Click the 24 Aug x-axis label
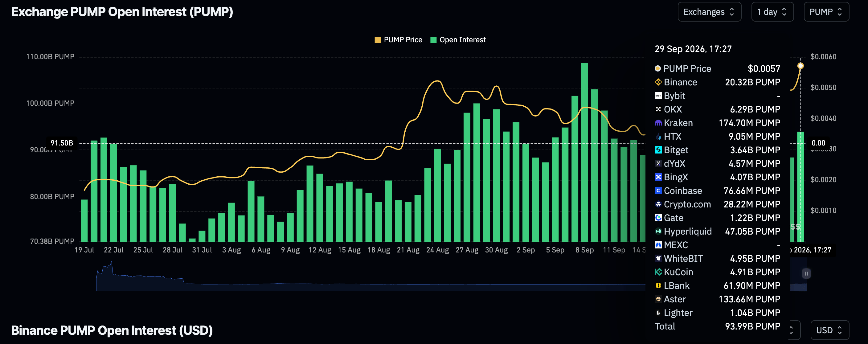The width and height of the screenshot is (868, 344). tap(437, 250)
